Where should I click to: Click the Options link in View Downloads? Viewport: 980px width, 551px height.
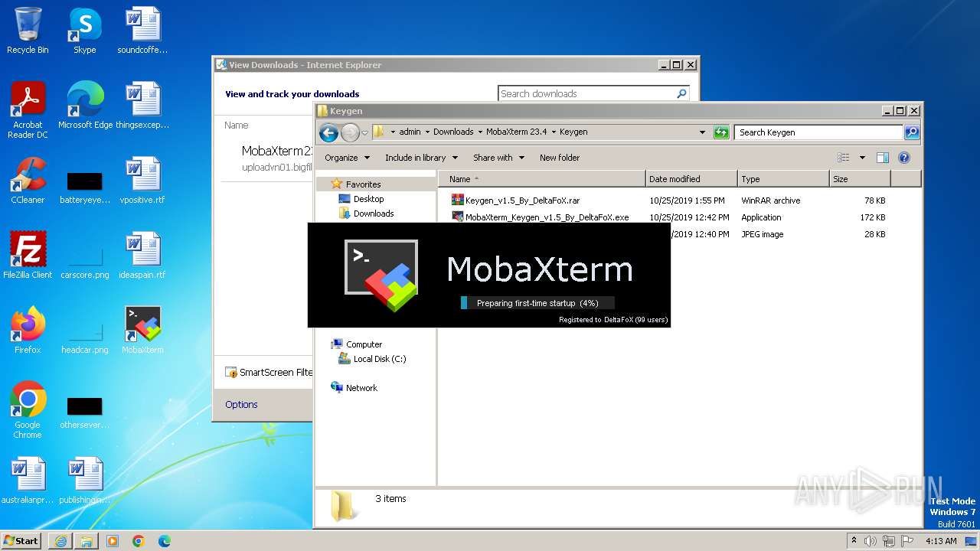click(241, 404)
